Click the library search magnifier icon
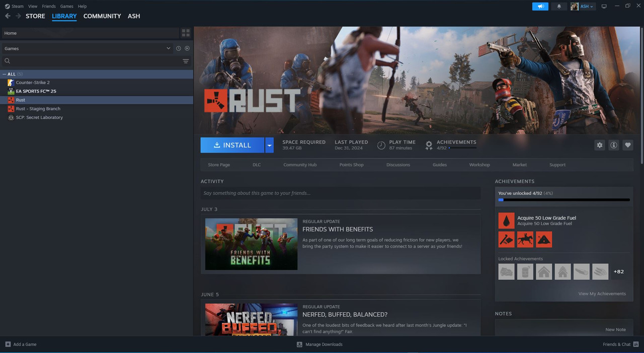This screenshot has width=644, height=353. (x=8, y=61)
